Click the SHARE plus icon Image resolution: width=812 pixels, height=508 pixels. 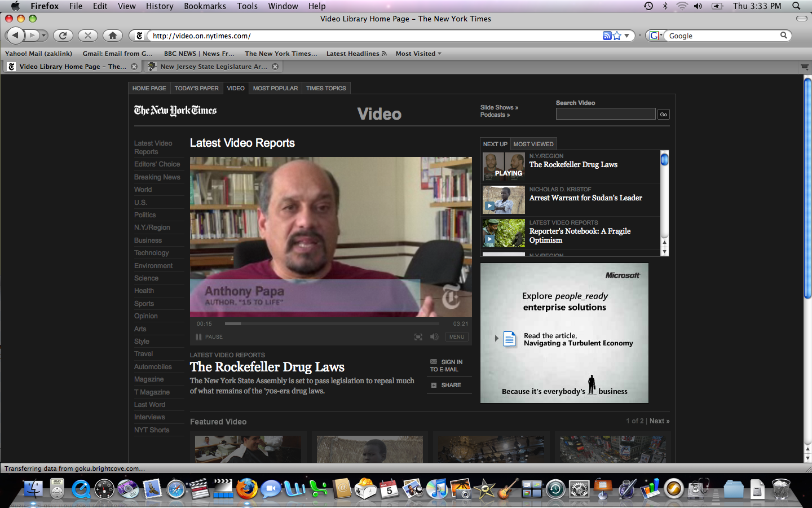pos(434,386)
